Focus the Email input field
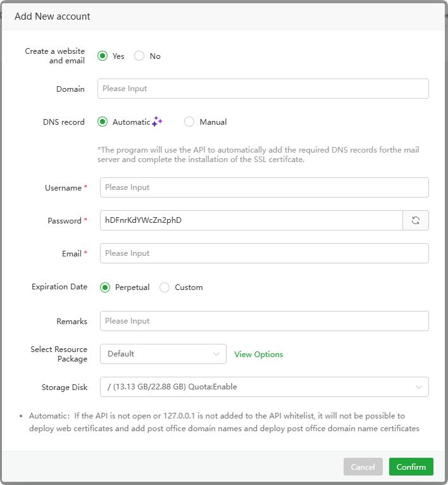The height and width of the screenshot is (485, 448). pos(264,253)
